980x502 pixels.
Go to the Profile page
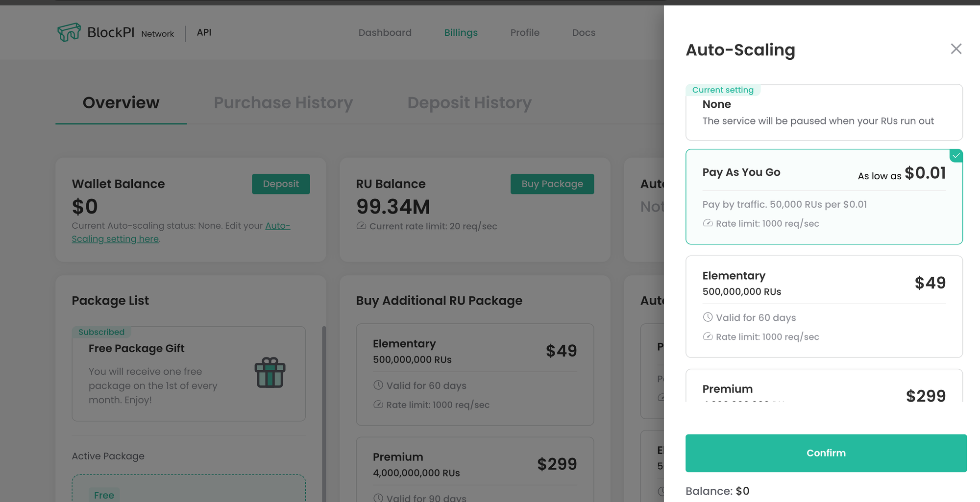[524, 33]
